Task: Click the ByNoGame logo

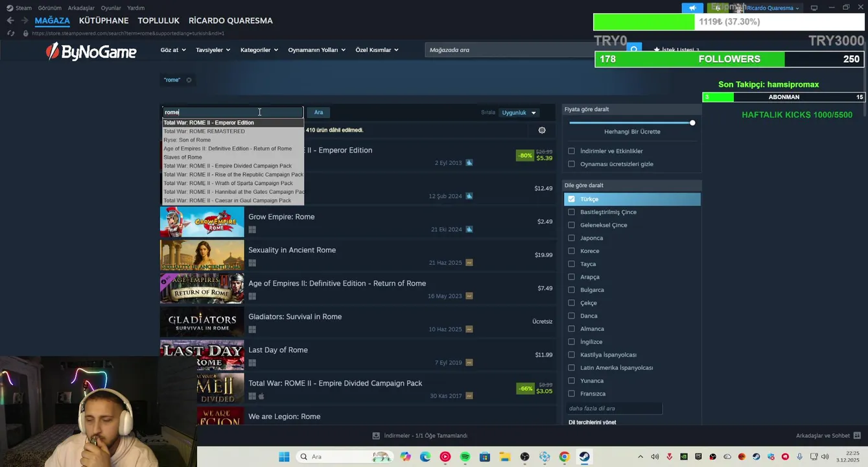Action: (91, 52)
